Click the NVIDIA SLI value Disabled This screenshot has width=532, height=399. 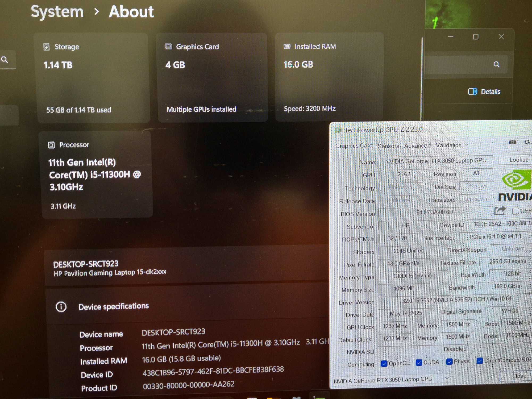455,349
